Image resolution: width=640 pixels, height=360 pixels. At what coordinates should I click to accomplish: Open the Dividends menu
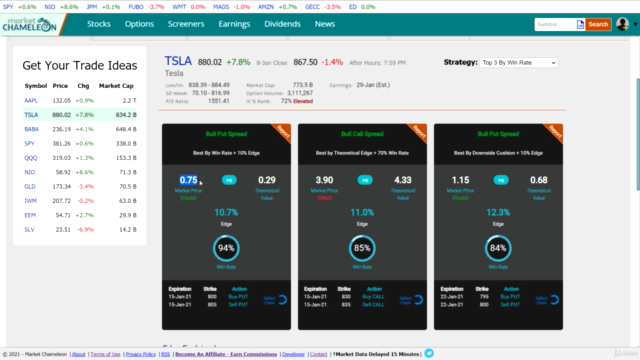(x=282, y=24)
